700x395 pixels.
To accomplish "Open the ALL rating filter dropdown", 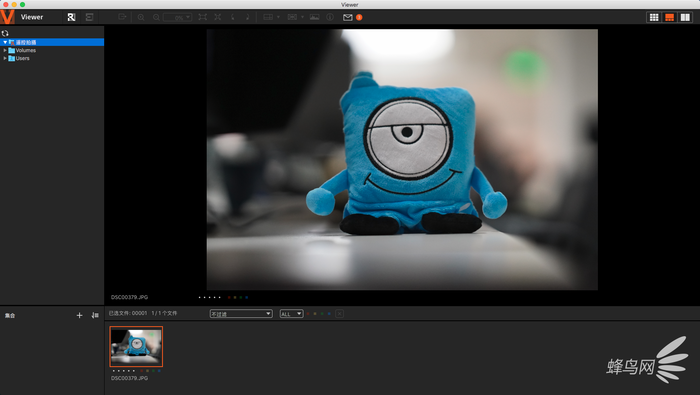I will coord(292,314).
